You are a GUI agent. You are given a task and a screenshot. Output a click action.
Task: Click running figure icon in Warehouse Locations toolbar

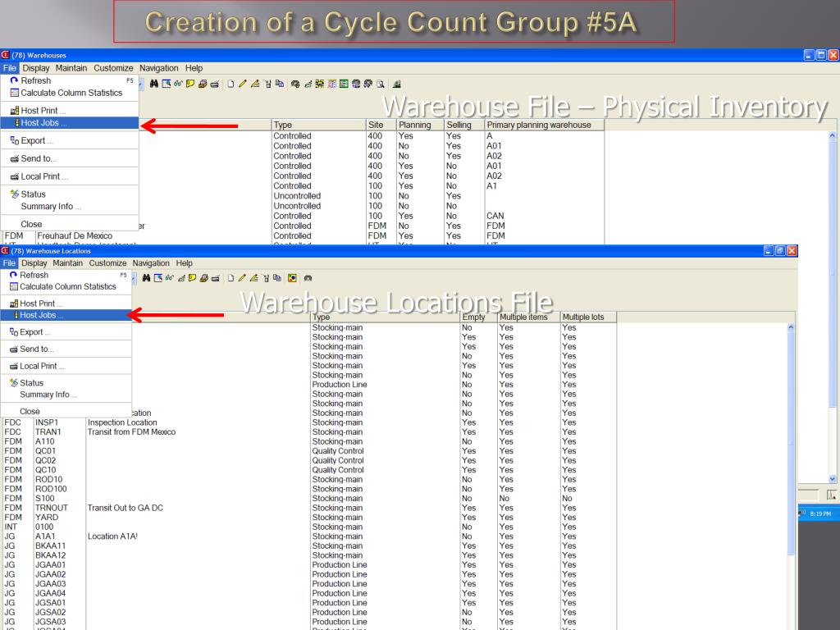point(181,279)
